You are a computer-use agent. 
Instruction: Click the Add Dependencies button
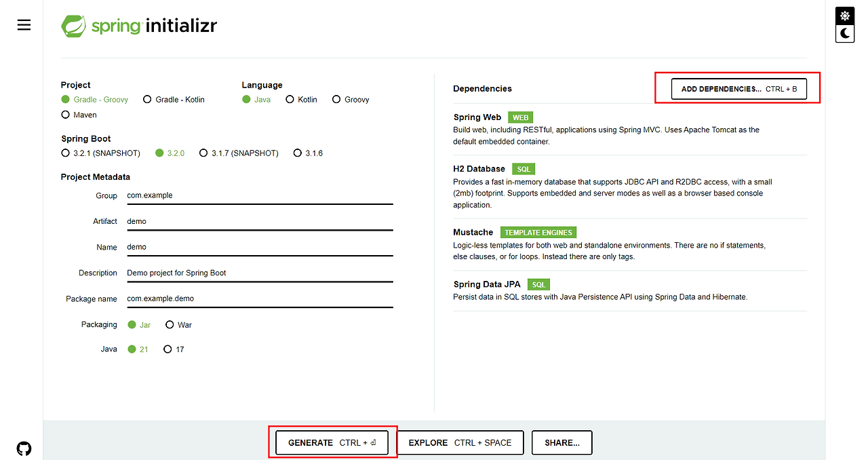[739, 89]
